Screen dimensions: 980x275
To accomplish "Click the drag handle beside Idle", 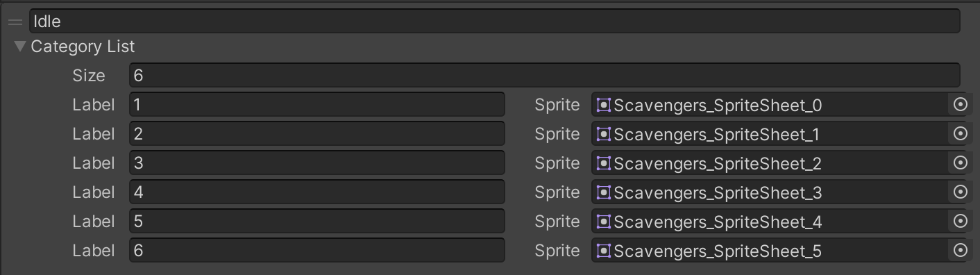I will (15, 22).
